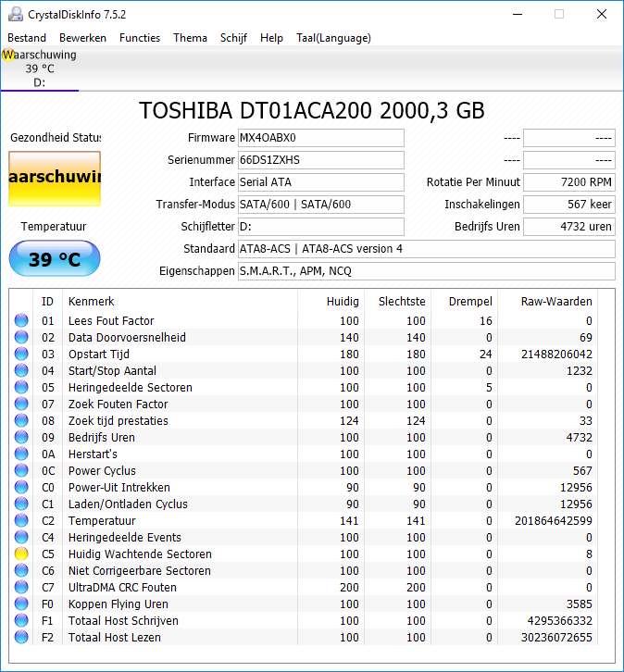Click the blue orb for Totaal Host Lezen
The image size is (624, 672).
(21, 637)
